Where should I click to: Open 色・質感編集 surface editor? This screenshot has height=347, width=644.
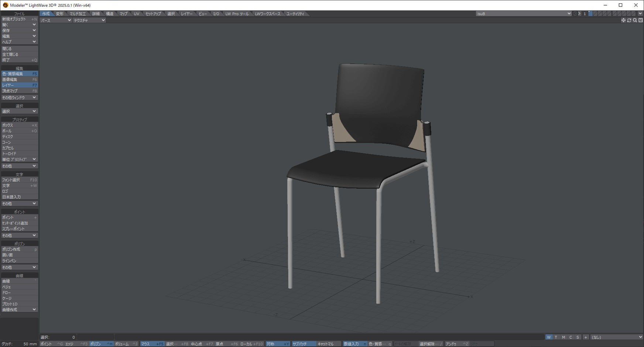pos(19,74)
